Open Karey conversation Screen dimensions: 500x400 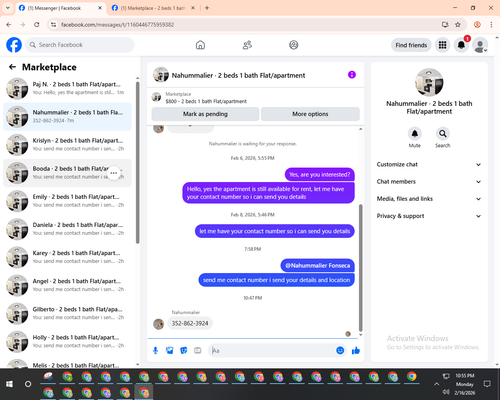click(x=67, y=257)
